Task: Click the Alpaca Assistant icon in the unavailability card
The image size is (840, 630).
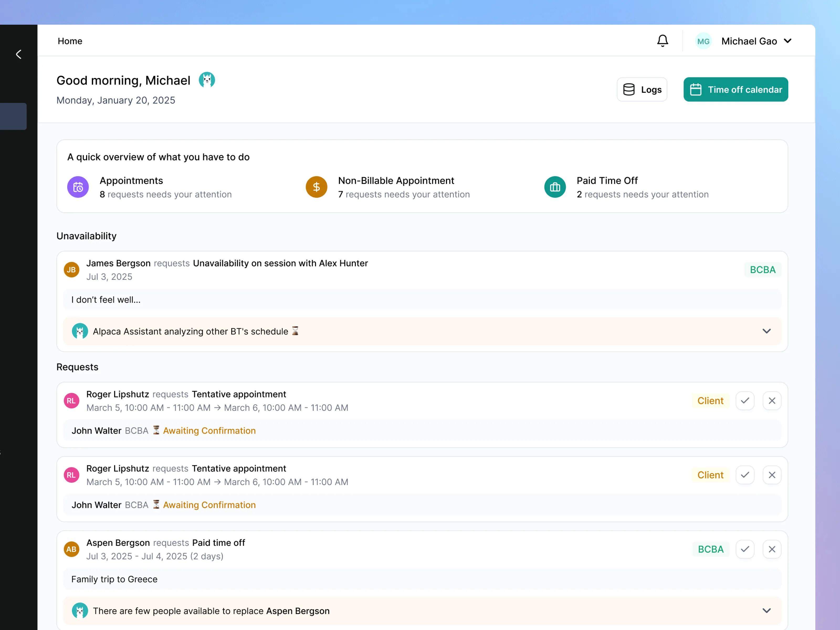Action: click(80, 331)
